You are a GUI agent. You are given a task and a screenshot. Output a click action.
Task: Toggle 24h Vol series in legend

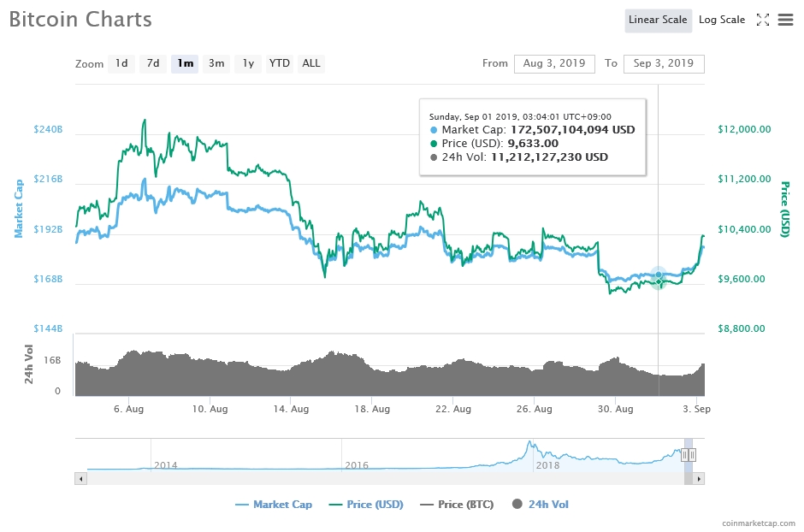tap(540, 505)
